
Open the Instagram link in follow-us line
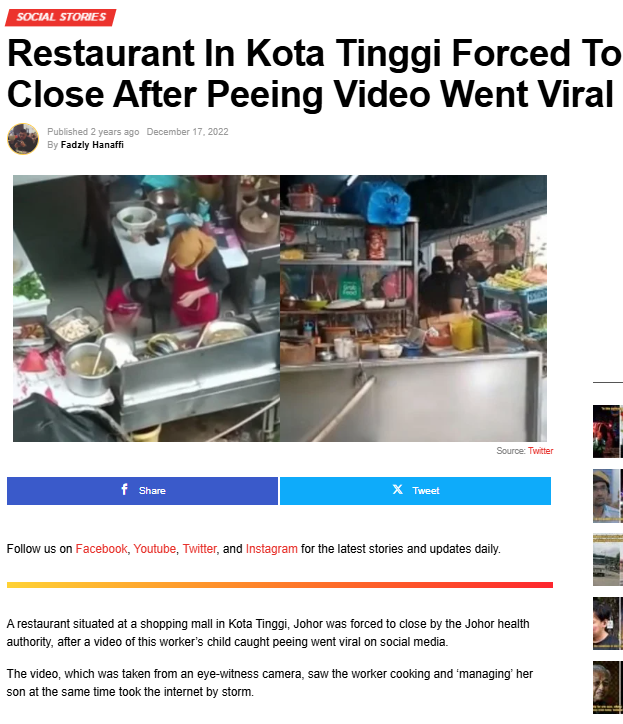click(x=272, y=549)
